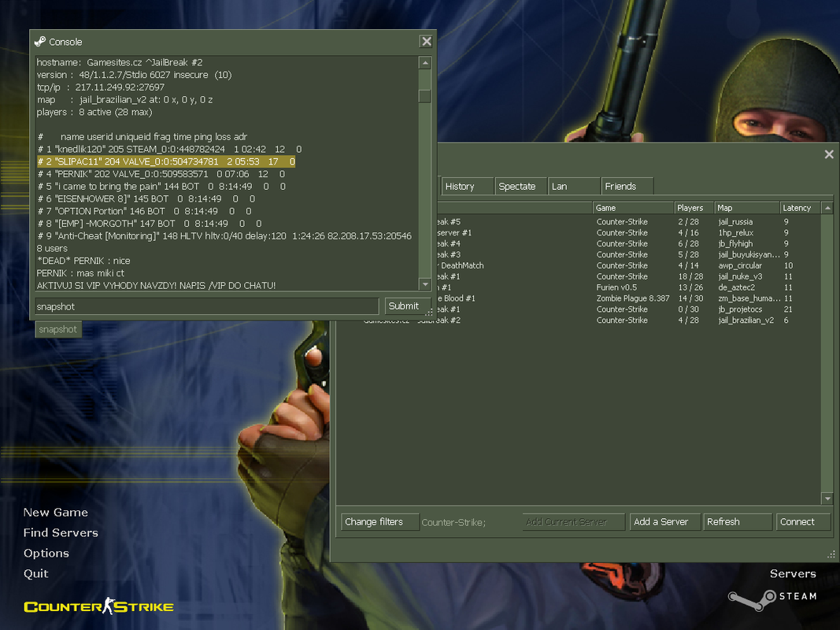Screen dimensions: 840x630
Task: Switch to the Friends tab
Action: point(627,186)
